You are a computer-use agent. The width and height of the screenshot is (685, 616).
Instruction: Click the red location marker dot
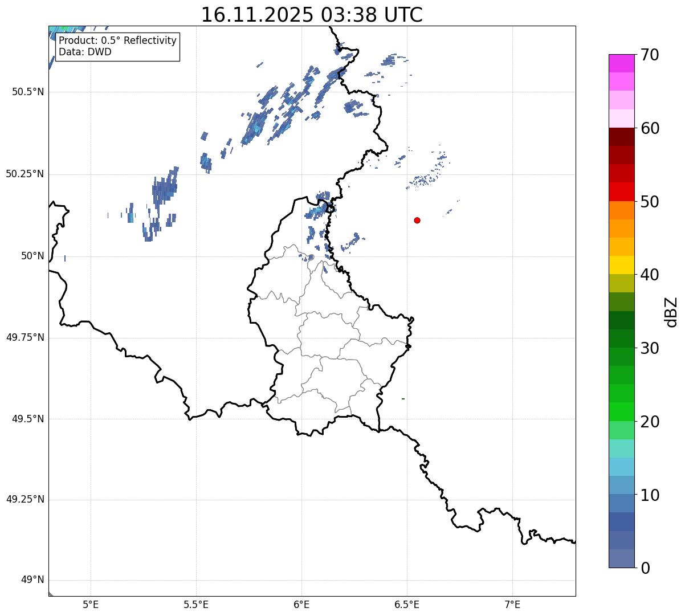[x=417, y=220]
